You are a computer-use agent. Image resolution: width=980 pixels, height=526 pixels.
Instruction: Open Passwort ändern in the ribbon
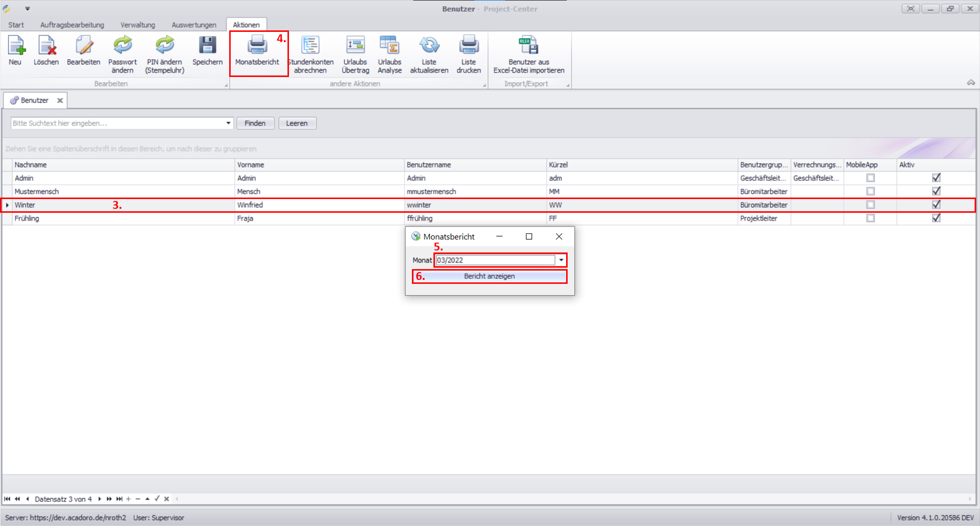pos(122,47)
